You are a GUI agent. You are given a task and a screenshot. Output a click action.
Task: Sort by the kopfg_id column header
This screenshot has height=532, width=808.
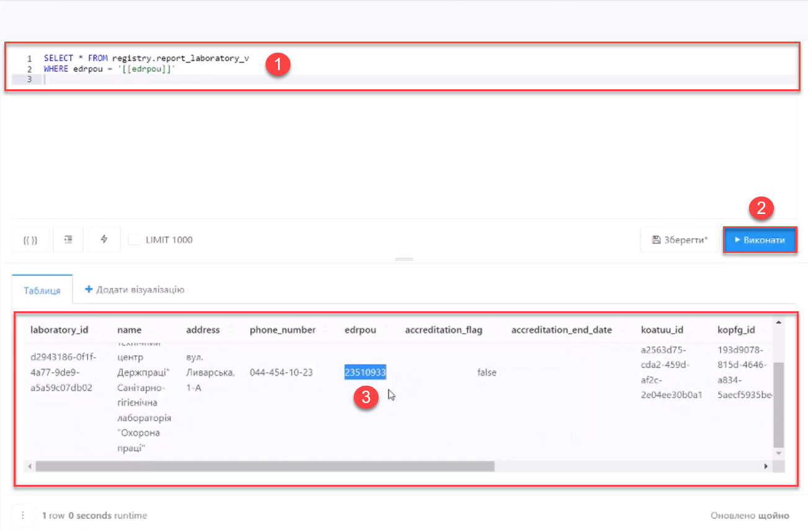coord(736,330)
